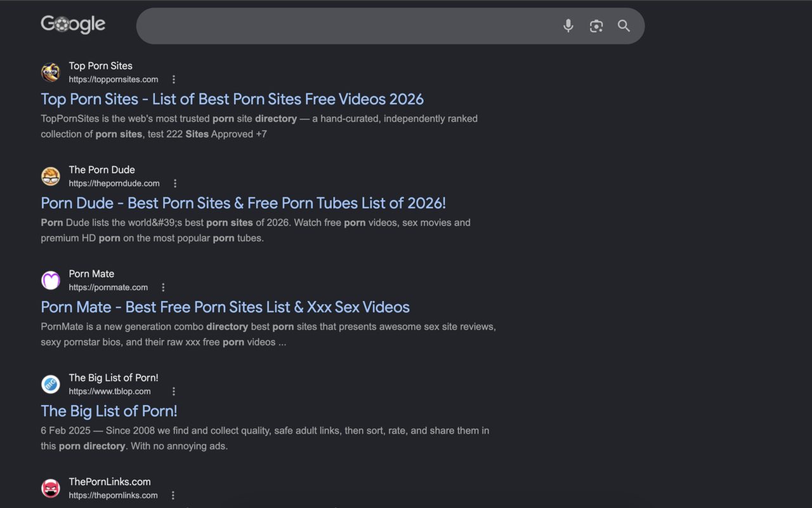This screenshot has height=508, width=812.
Task: Click The Porn Dude favicon
Action: (51, 177)
